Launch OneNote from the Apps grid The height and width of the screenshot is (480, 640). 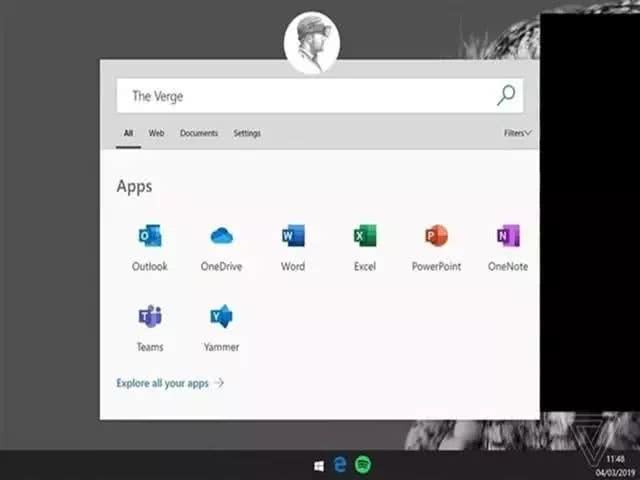click(x=508, y=236)
